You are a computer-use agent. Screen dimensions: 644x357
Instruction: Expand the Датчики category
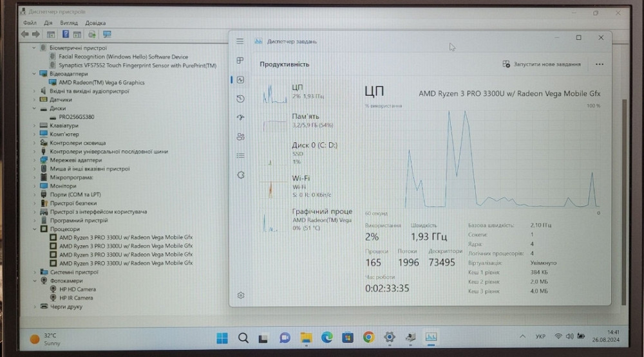[x=34, y=100]
